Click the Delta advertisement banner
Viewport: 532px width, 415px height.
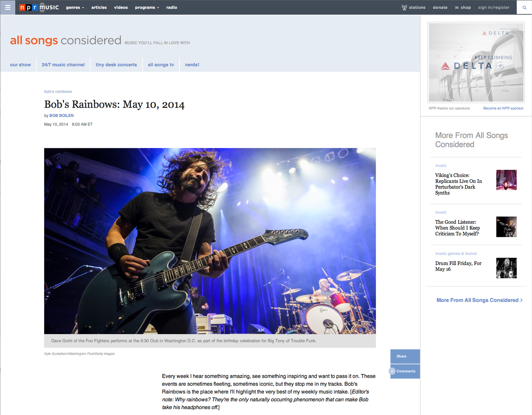476,62
